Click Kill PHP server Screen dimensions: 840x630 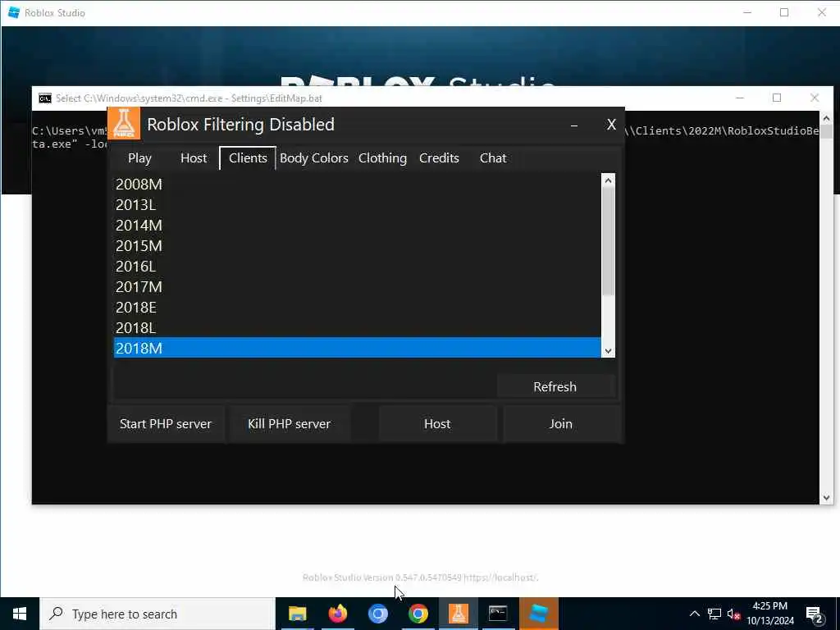(290, 424)
